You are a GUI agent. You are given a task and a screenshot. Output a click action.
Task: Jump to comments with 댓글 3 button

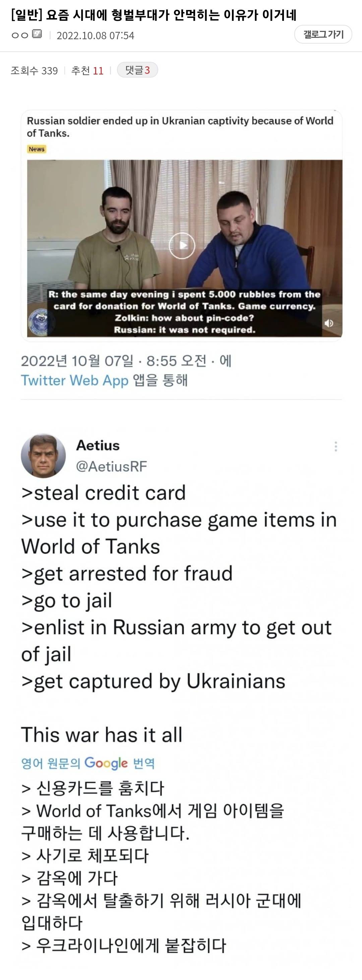[137, 70]
